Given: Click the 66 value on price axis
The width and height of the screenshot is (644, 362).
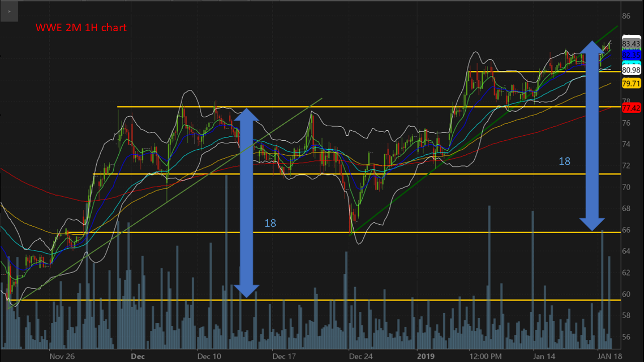Looking at the screenshot, I should [626, 230].
